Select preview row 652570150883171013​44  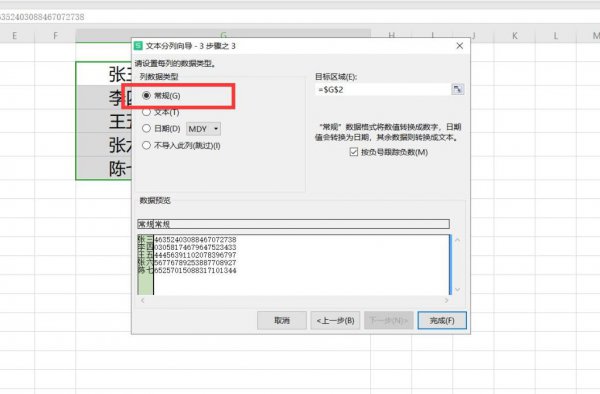coord(195,270)
